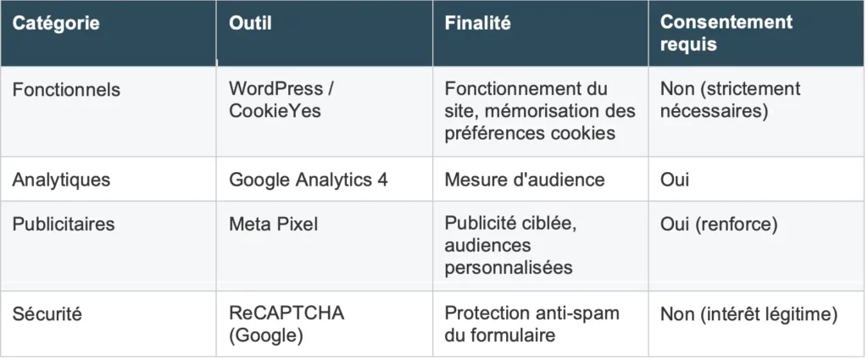Click the WordPress / CookieYes cell

[275, 100]
